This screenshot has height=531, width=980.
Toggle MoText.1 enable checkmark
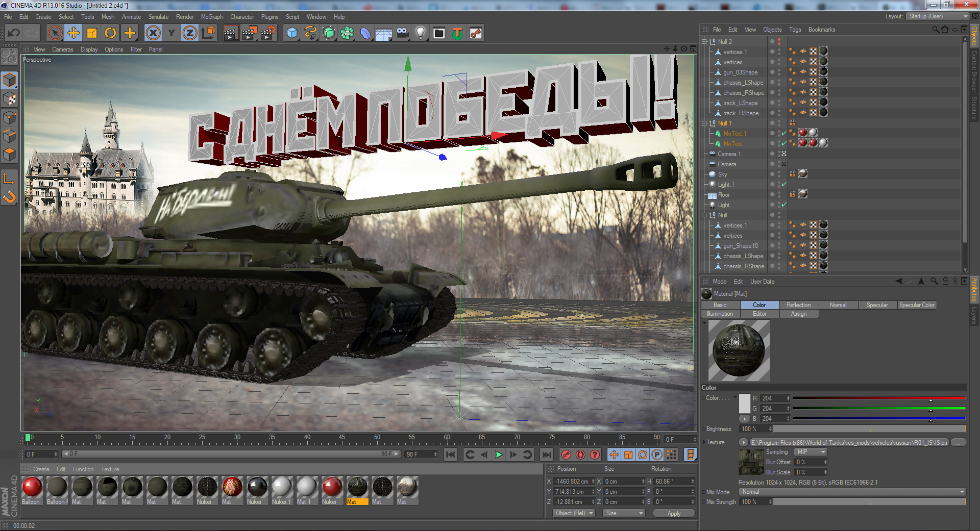(784, 134)
